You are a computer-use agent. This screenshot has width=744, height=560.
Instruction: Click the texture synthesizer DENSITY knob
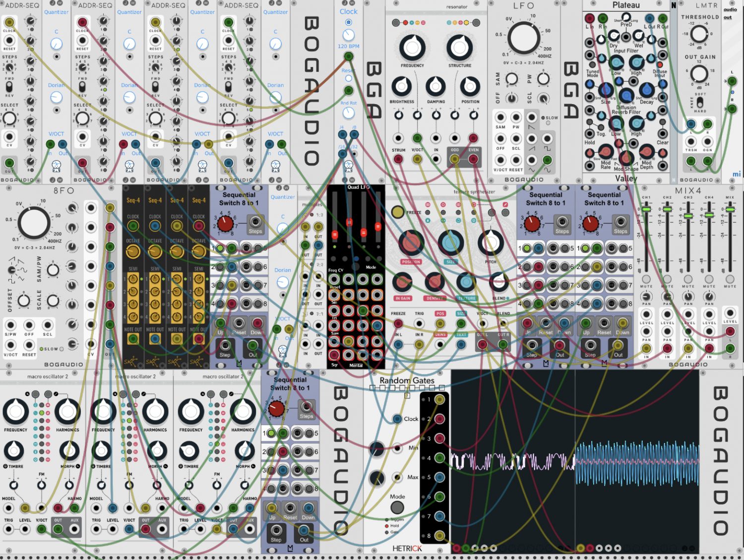pos(434,282)
